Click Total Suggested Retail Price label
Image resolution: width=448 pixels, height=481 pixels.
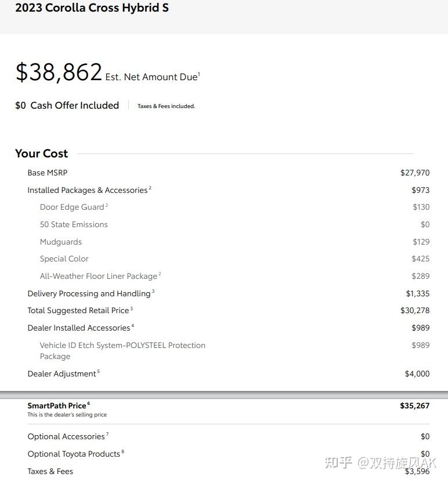pyautogui.click(x=80, y=310)
